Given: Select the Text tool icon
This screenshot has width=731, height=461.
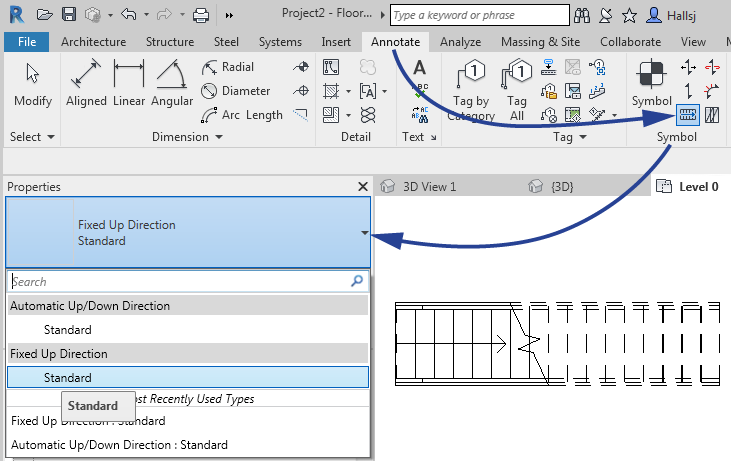Looking at the screenshot, I should click(x=420, y=68).
